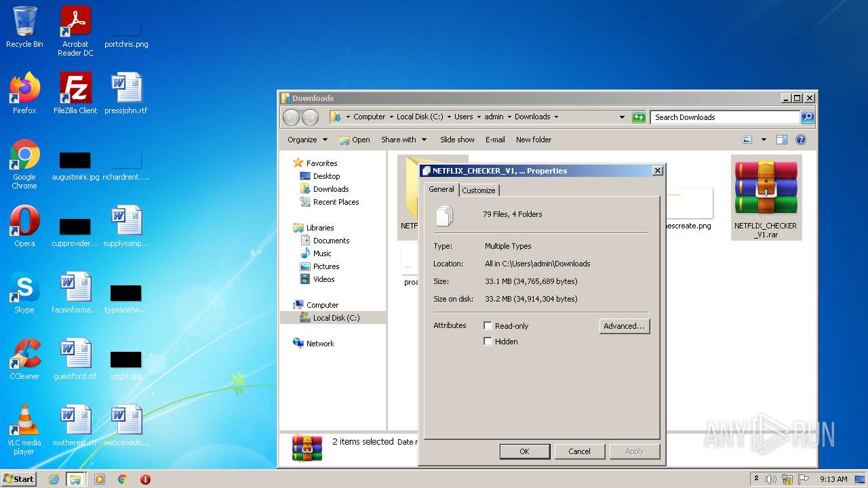Expand the breadcrumb arrow after Computer
Image resolution: width=868 pixels, height=488 pixels.
point(391,117)
